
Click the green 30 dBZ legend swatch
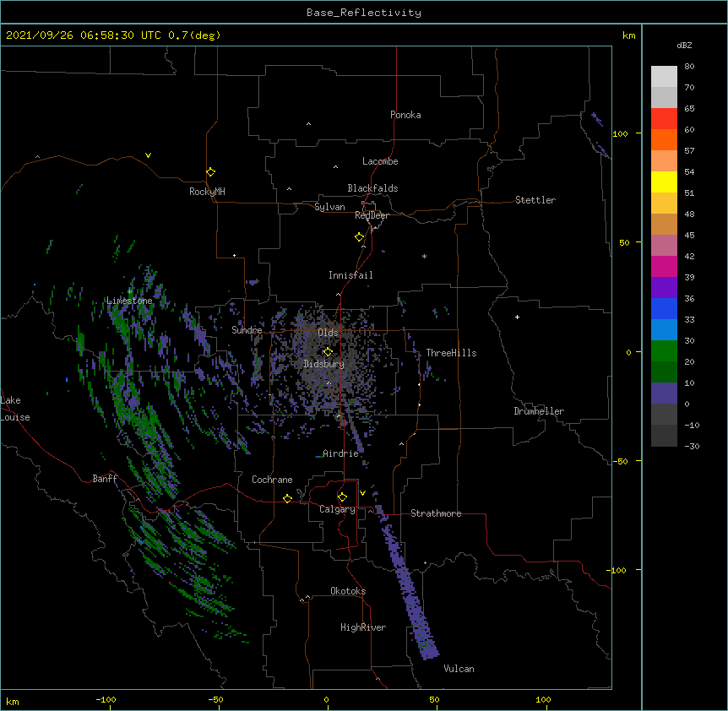click(664, 351)
